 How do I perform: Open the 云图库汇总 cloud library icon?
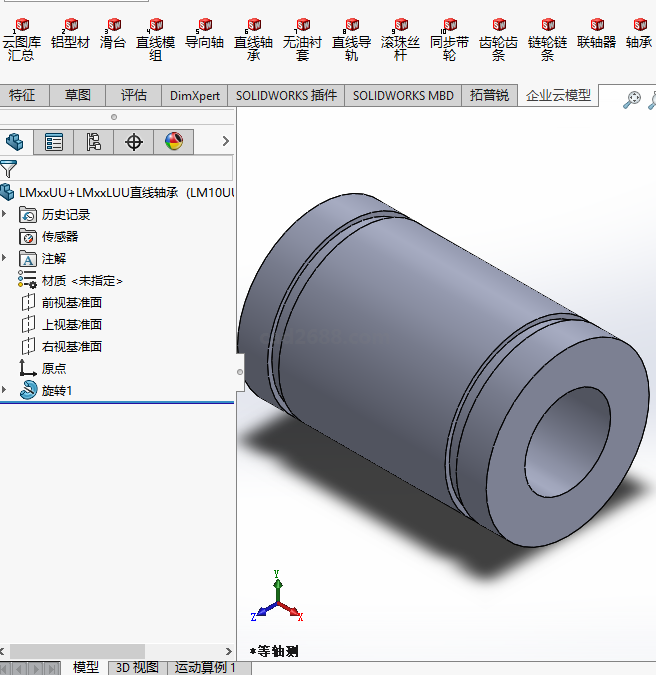coord(21,27)
